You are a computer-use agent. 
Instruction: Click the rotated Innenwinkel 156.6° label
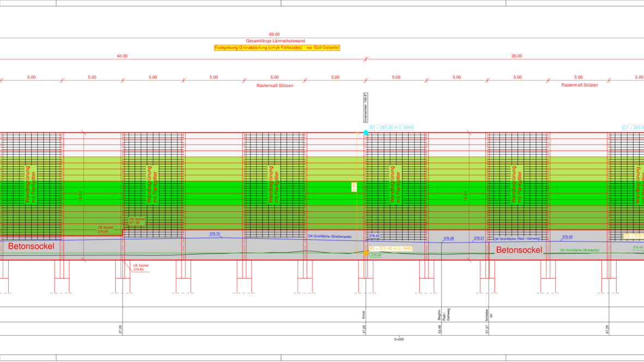click(x=365, y=107)
